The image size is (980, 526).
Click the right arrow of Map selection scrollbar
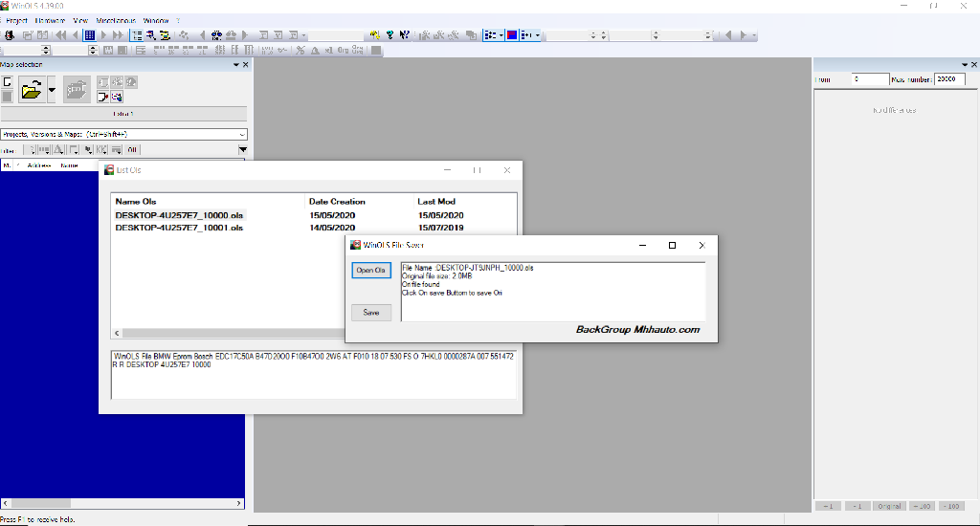click(238, 503)
